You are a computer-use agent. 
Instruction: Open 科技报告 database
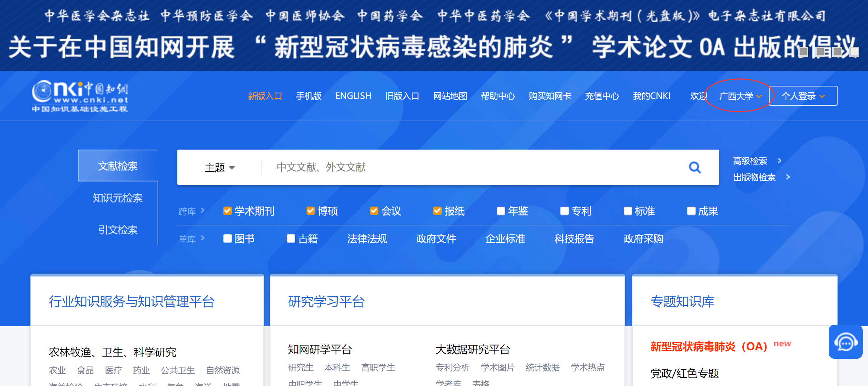click(574, 239)
